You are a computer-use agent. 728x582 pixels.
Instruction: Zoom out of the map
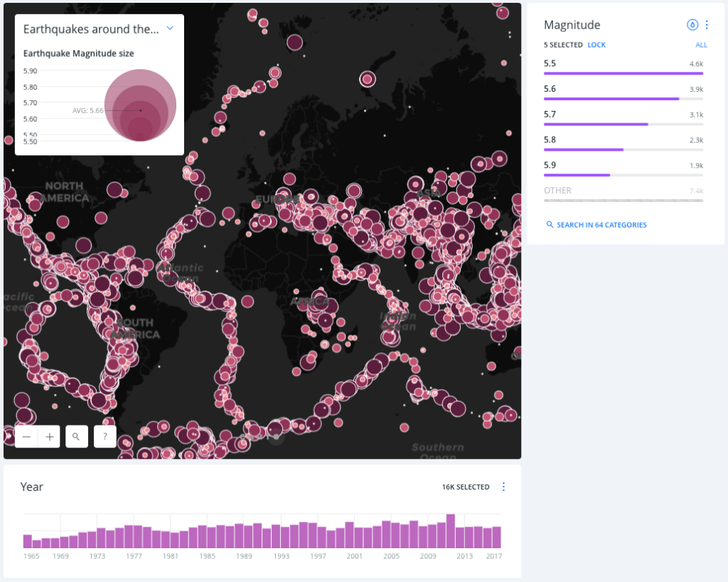(x=26, y=436)
